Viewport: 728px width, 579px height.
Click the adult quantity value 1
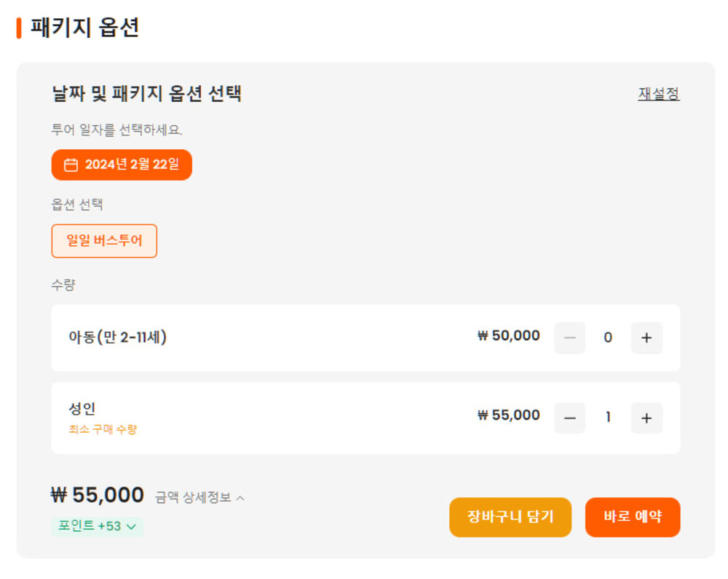[608, 418]
